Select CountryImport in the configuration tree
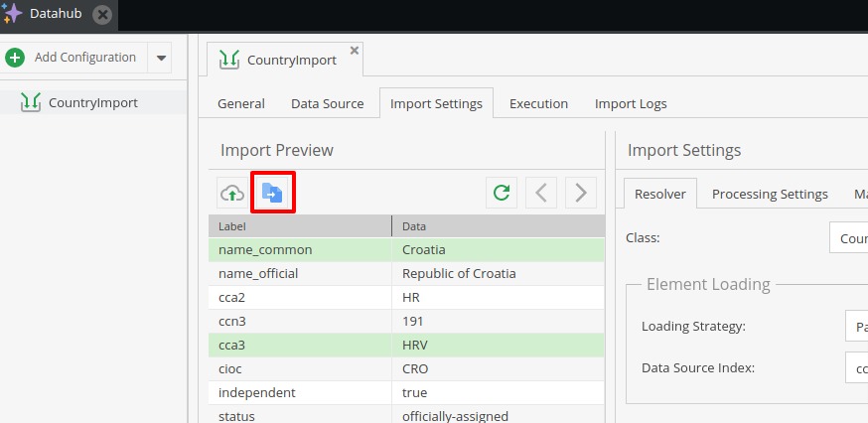The height and width of the screenshot is (423, 868). tap(92, 102)
